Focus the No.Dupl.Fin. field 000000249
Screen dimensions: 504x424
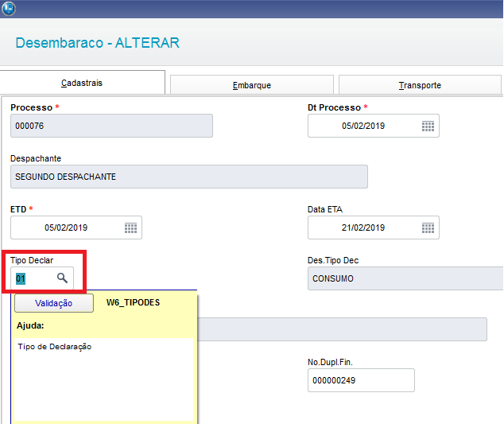coord(361,380)
